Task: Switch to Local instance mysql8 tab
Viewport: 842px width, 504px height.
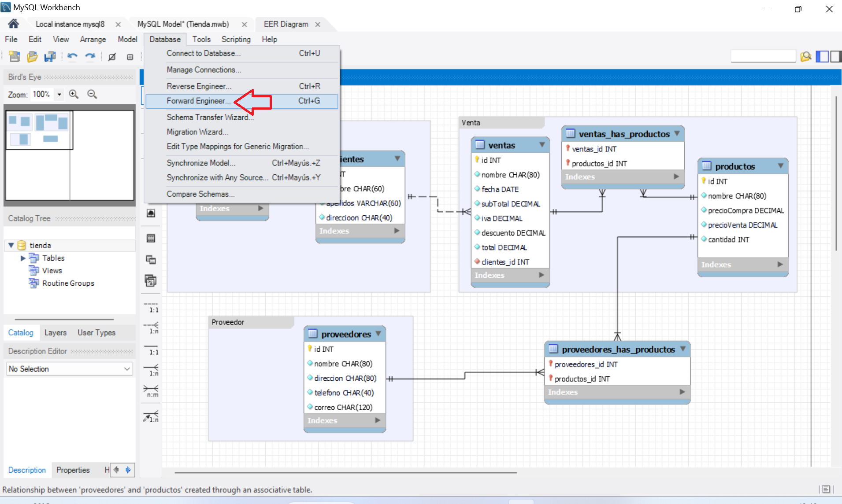Action: [x=70, y=24]
